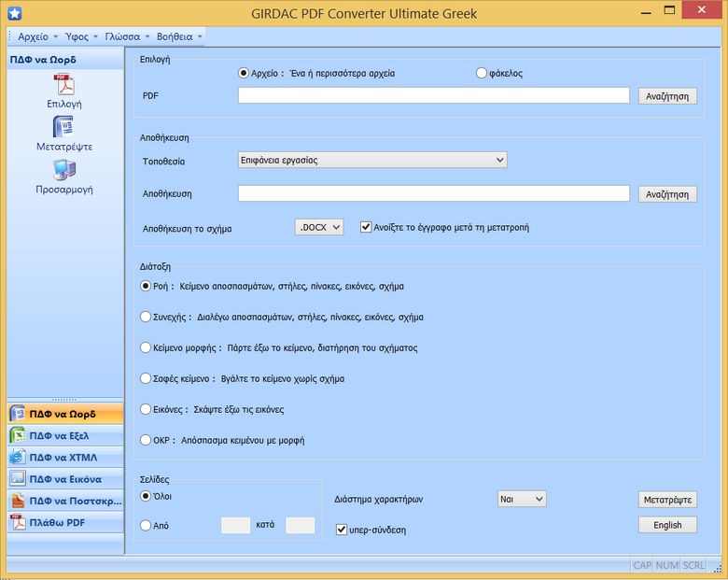Viewport: 728px width, 580px height.
Task: Click the Επιλογή label under PDF icon
Action: (x=64, y=104)
